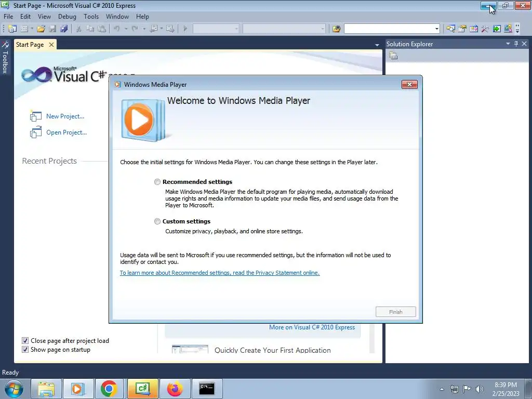
Task: Select the Start Page tab
Action: 30,45
